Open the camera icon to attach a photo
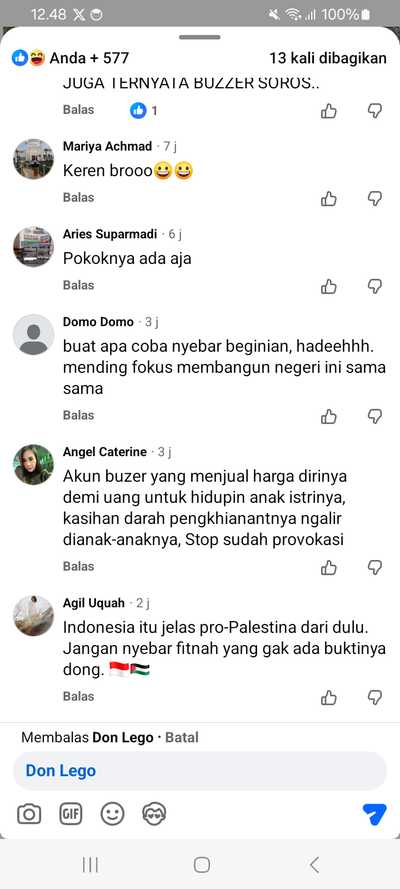The height and width of the screenshot is (889, 400). pos(29,815)
